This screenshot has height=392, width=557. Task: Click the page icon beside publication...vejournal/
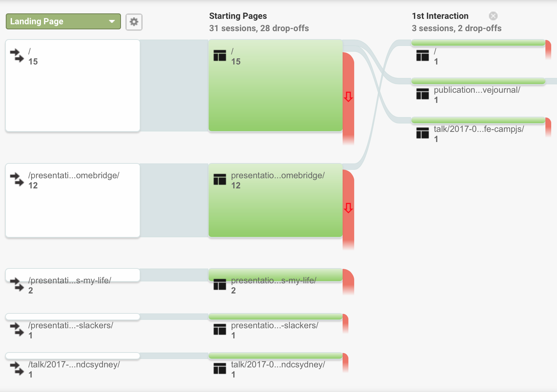pyautogui.click(x=423, y=94)
